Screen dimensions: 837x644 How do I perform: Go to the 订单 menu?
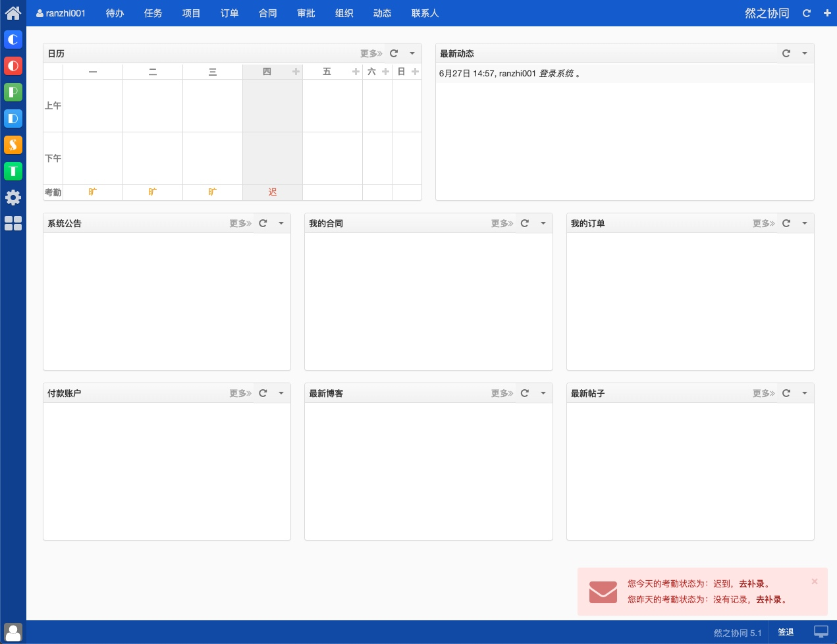point(230,13)
